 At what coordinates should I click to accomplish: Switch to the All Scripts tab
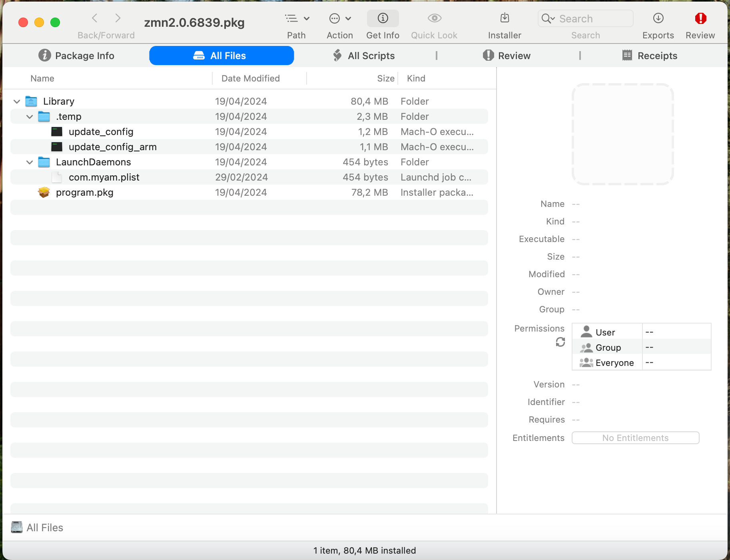click(364, 56)
